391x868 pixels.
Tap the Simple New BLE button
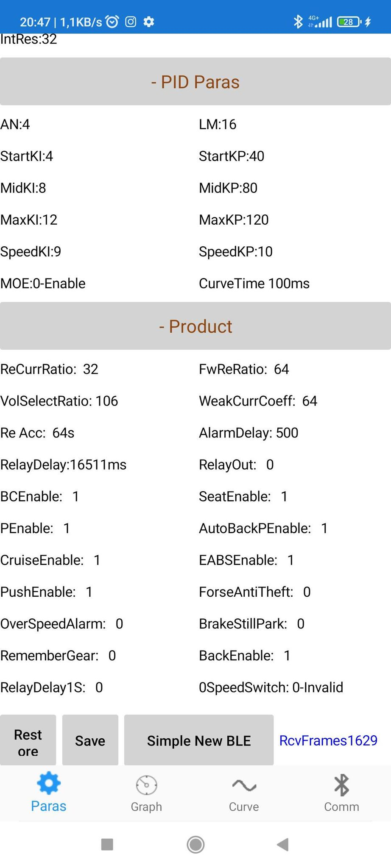coord(198,740)
